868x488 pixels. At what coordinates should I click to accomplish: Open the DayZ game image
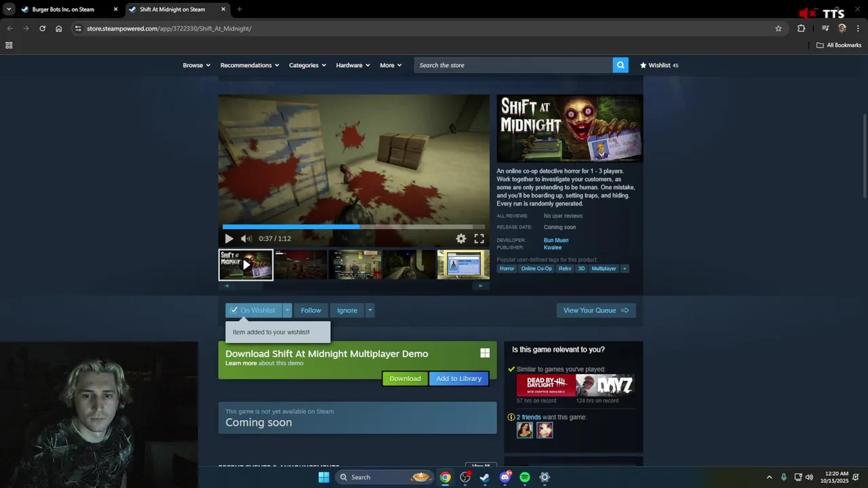605,385
